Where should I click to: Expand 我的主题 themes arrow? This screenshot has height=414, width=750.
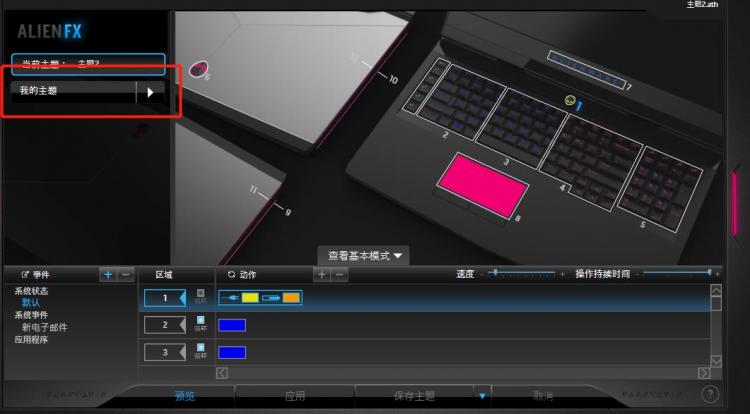151,92
